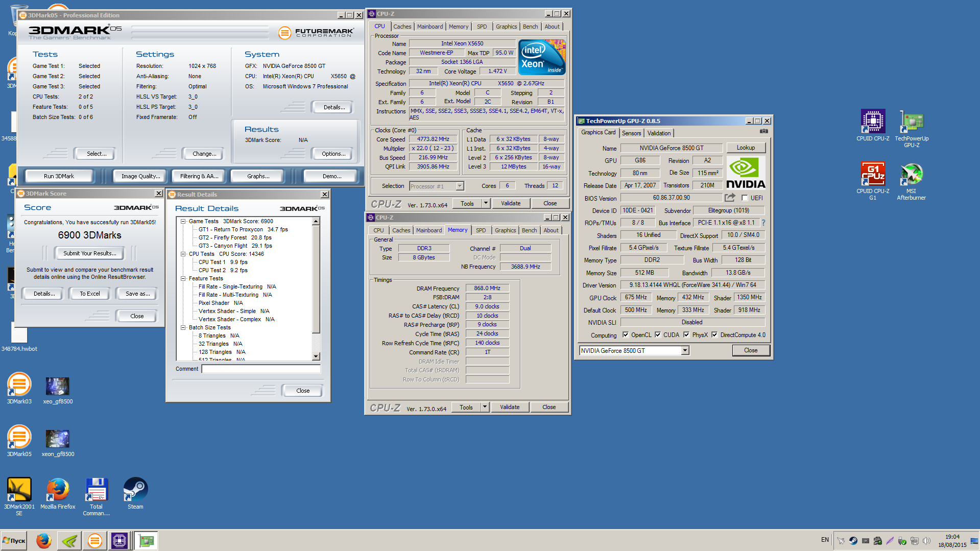
Task: Launch 3DMark2001 SE desktop shortcut
Action: coord(19,497)
